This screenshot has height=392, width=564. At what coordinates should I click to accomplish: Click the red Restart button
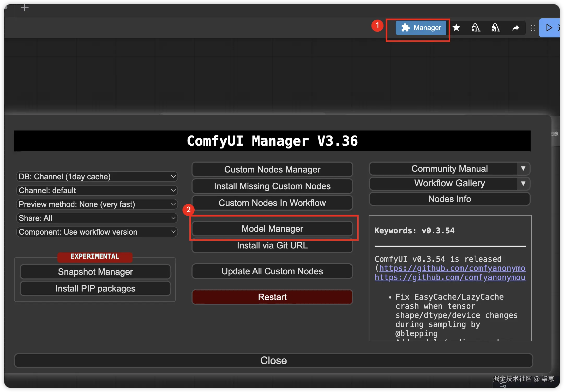[x=272, y=297]
